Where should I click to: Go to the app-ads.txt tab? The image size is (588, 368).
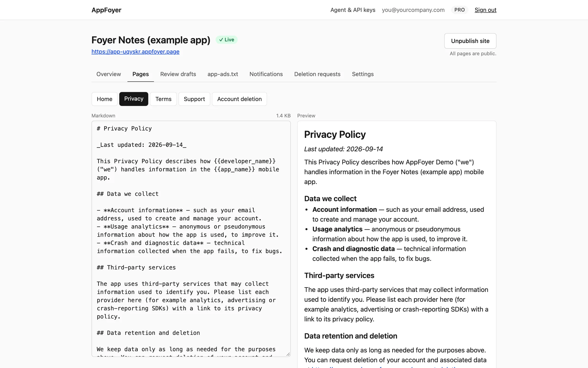click(222, 74)
